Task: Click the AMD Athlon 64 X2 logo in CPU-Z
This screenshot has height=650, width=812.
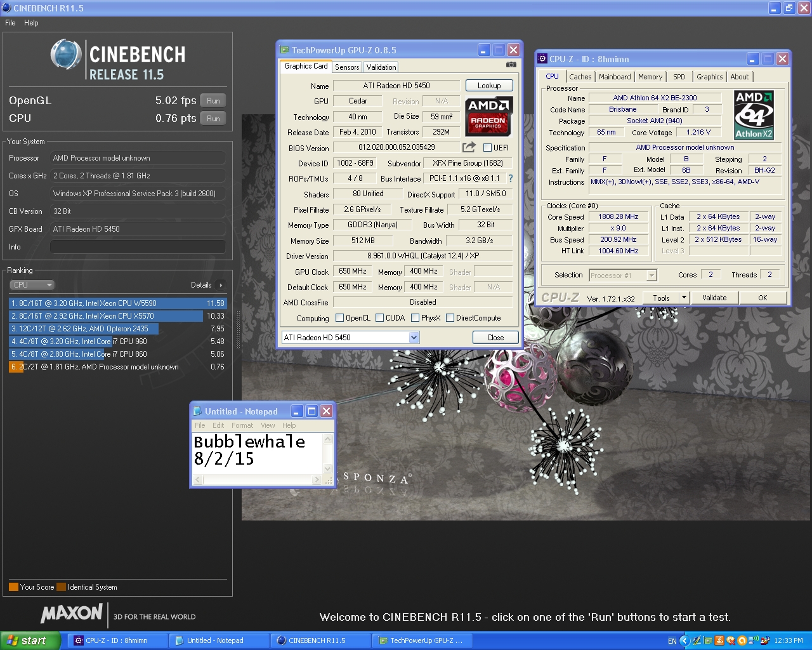Action: pos(754,115)
